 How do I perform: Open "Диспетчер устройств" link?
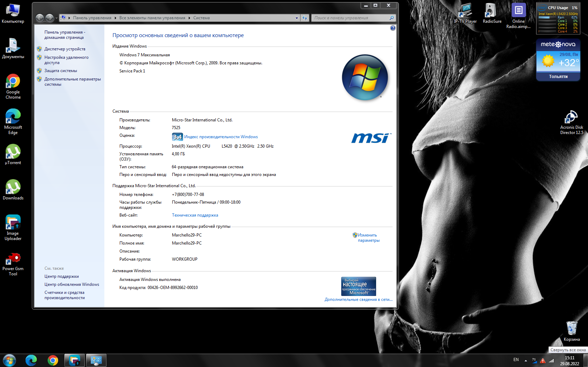coord(65,49)
